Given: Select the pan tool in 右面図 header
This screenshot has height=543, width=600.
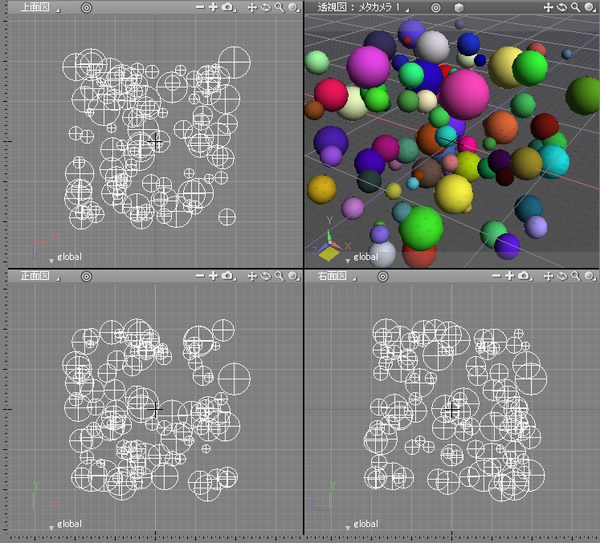Looking at the screenshot, I should coord(548,276).
